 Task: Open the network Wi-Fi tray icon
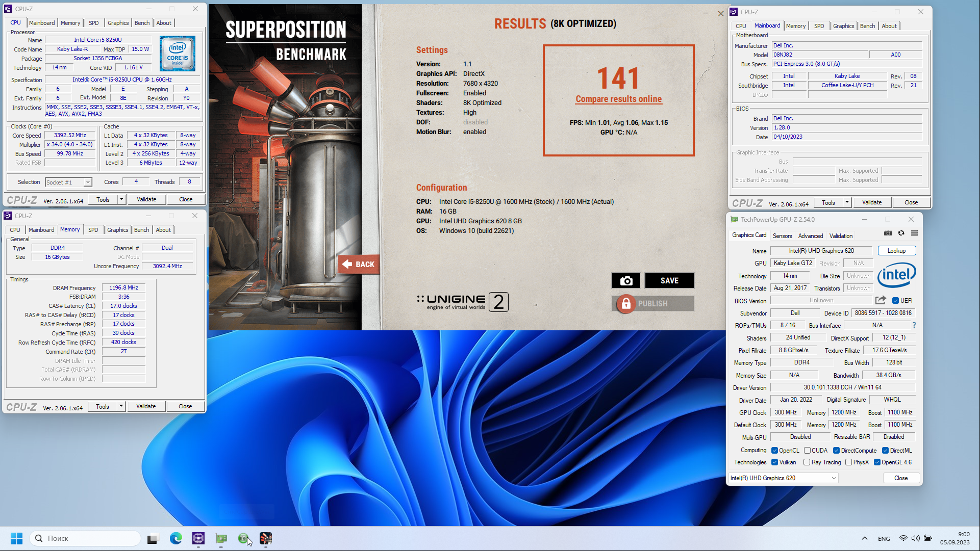pyautogui.click(x=903, y=538)
